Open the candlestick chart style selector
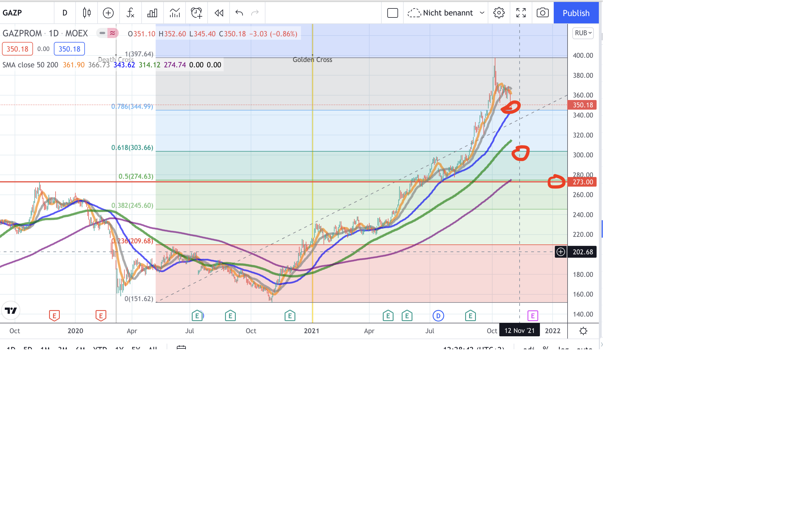The width and height of the screenshot is (812, 507). click(87, 13)
